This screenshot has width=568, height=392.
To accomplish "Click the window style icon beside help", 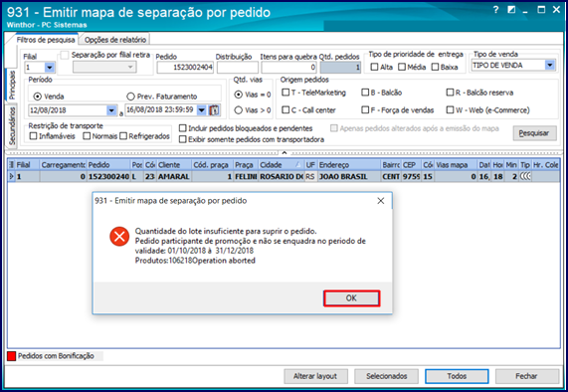I will pos(511,10).
